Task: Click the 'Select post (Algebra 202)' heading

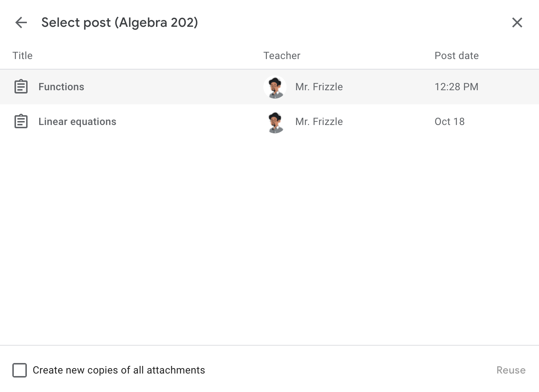Action: coord(120,22)
